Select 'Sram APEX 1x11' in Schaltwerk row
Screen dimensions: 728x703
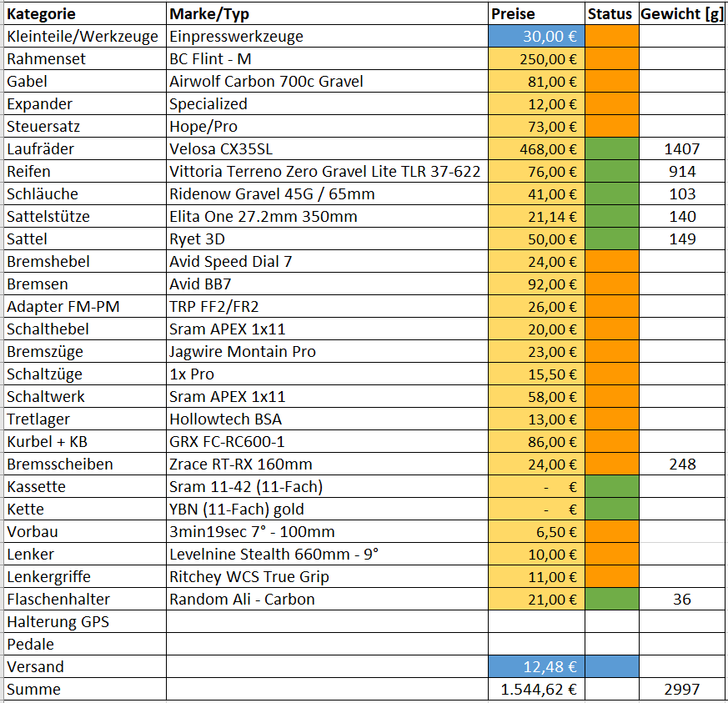tap(327, 397)
